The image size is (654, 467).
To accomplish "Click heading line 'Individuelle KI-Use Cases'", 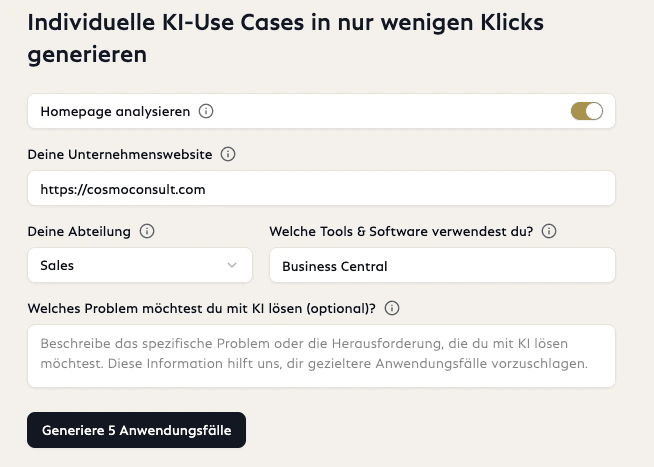I will [x=285, y=22].
